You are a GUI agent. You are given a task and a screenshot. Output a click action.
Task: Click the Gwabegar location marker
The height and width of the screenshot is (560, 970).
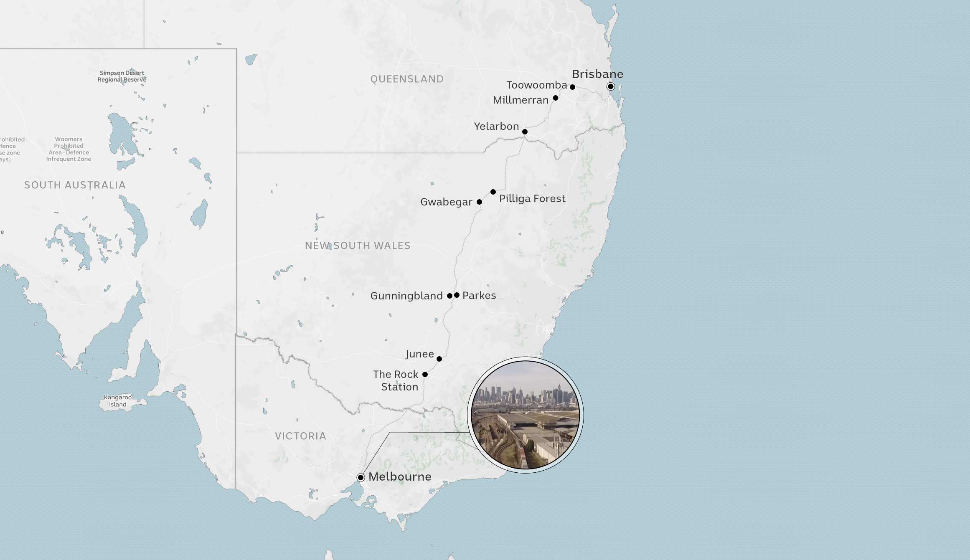click(479, 202)
